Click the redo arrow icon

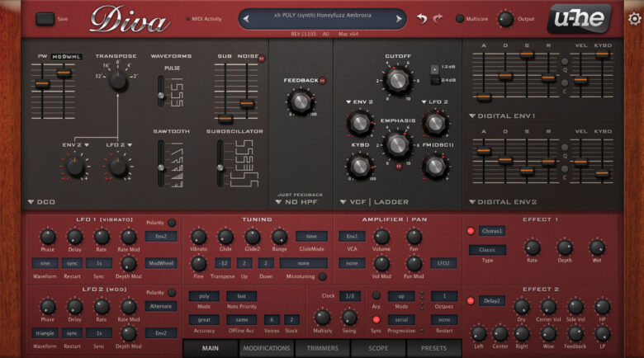438,18
